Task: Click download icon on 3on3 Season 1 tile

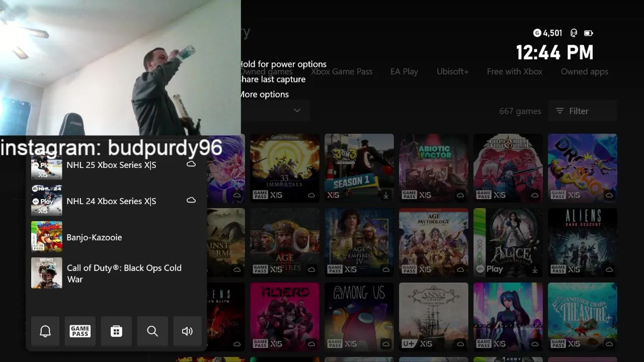Action: coord(386,196)
